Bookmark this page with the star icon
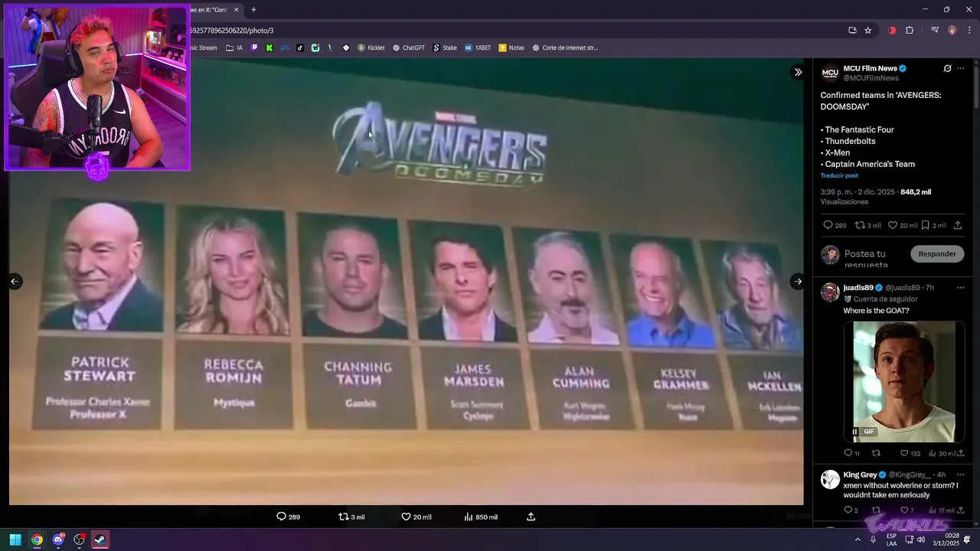The height and width of the screenshot is (551, 980). point(868,31)
